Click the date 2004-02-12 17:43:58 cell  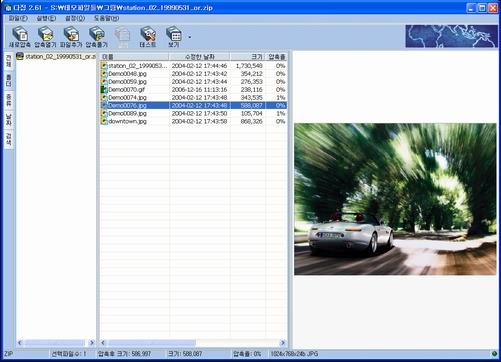tap(199, 121)
